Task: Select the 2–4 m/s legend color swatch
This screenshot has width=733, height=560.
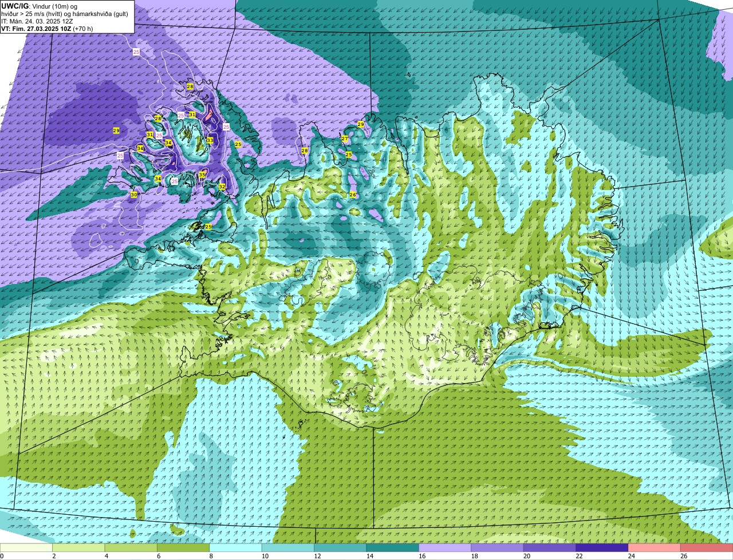Action: point(79,547)
